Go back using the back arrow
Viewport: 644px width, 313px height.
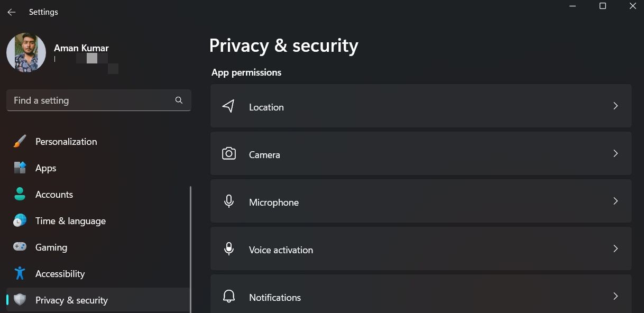[12, 12]
